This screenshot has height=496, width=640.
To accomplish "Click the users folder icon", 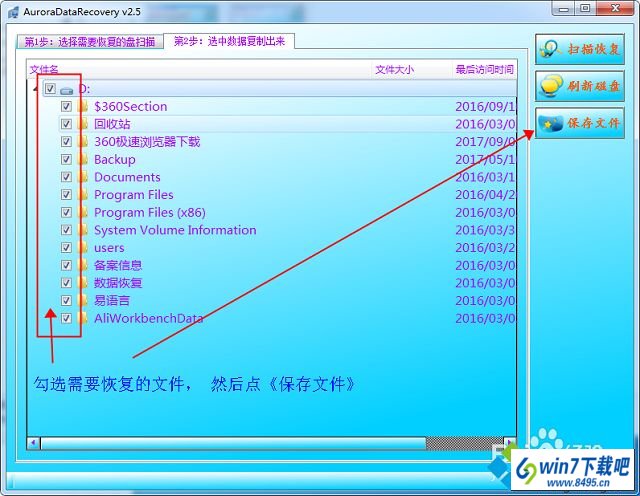I will pos(83,248).
